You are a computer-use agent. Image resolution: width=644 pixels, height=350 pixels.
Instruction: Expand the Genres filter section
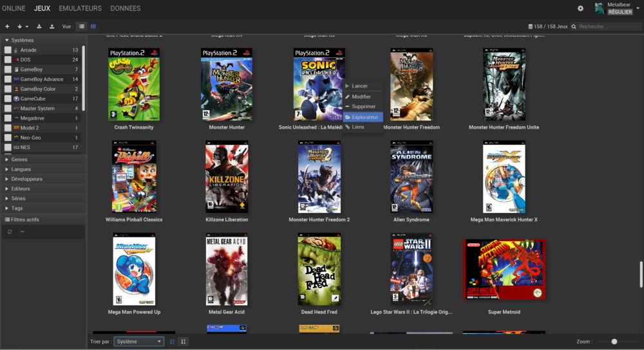[19, 160]
